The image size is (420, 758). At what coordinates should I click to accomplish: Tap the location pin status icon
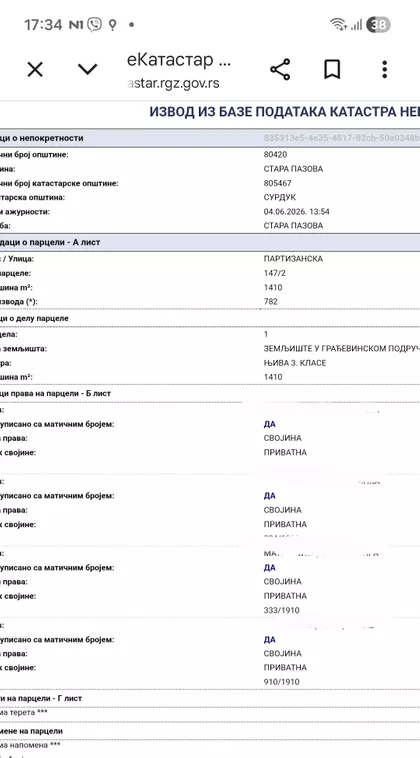pyautogui.click(x=112, y=25)
